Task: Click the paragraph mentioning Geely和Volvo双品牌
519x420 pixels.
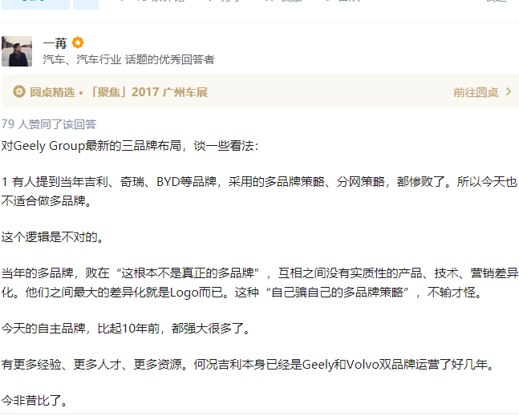Action: pyautogui.click(x=249, y=365)
